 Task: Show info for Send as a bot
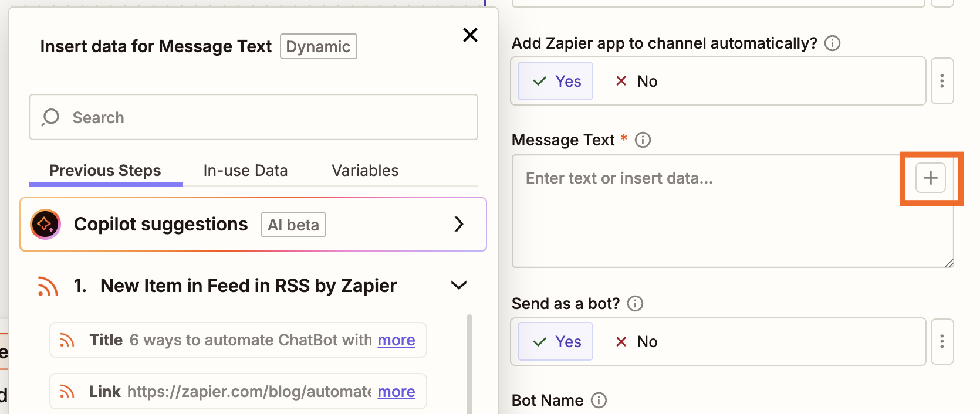[635, 303]
